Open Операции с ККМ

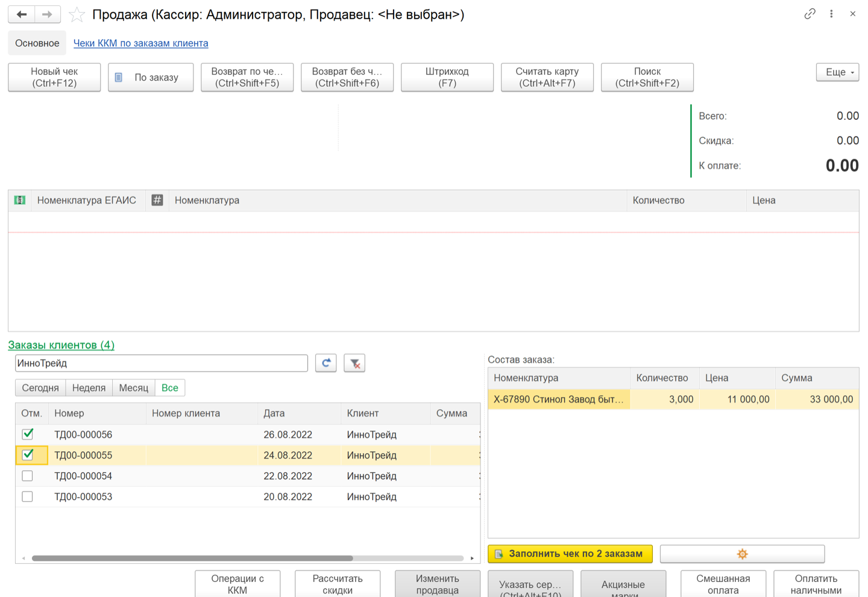[237, 584]
